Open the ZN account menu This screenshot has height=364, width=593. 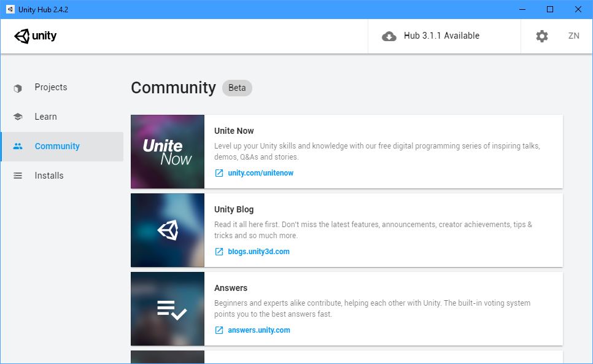tap(573, 36)
